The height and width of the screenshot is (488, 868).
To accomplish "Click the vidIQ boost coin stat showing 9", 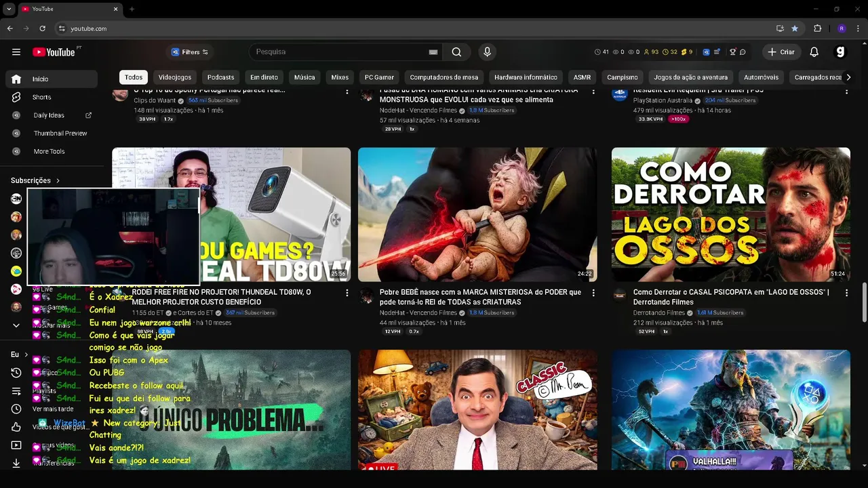I will tap(687, 52).
